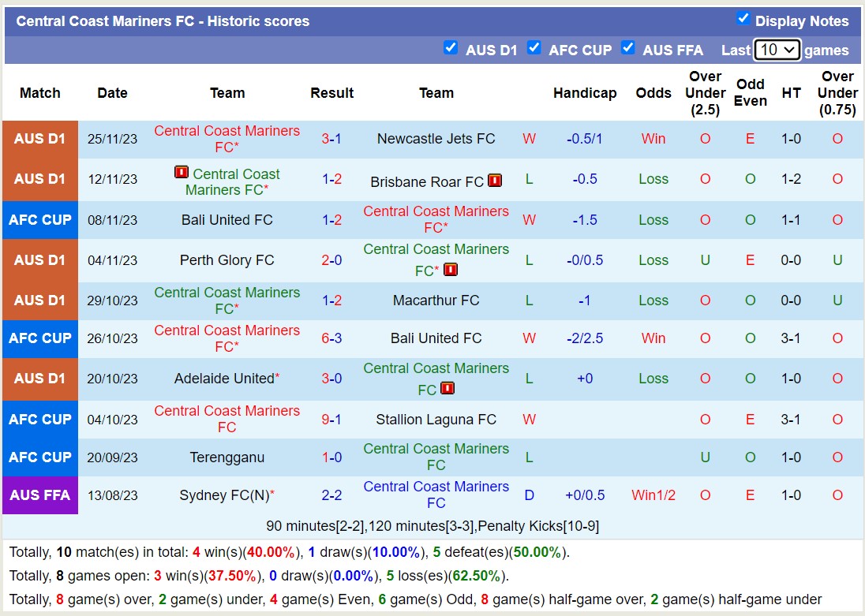Open the Stallion Laguna FC team page
The width and height of the screenshot is (865, 616).
(436, 420)
